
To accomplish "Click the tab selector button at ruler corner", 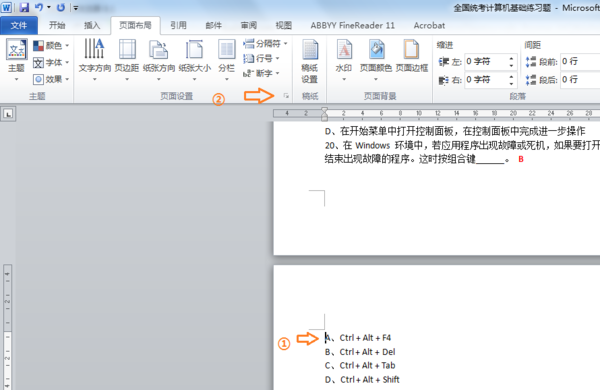I will coord(8,114).
